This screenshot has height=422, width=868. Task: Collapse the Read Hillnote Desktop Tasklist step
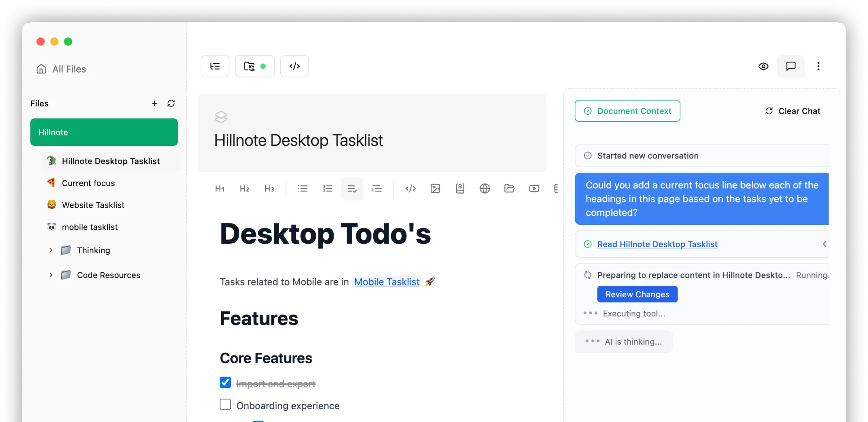pos(824,244)
